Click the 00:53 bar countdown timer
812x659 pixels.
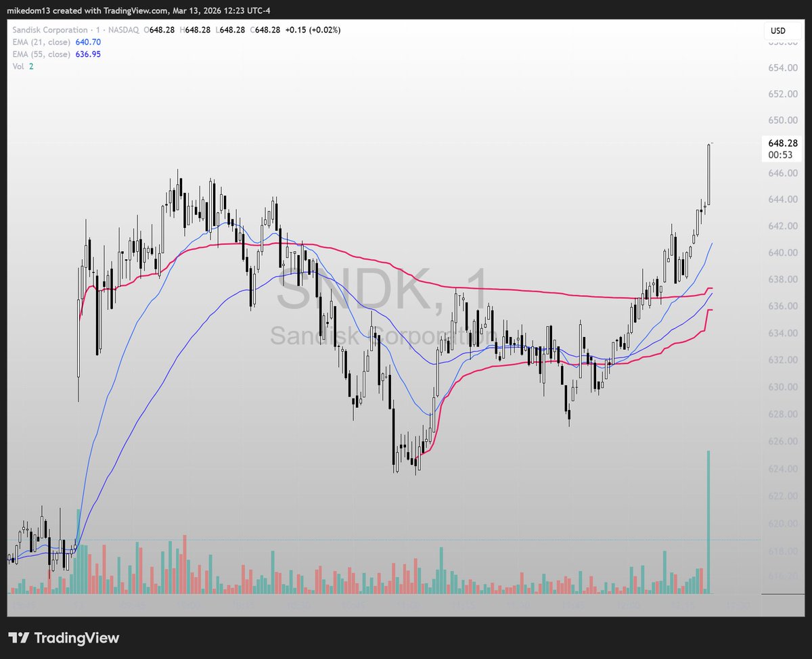tap(779, 154)
